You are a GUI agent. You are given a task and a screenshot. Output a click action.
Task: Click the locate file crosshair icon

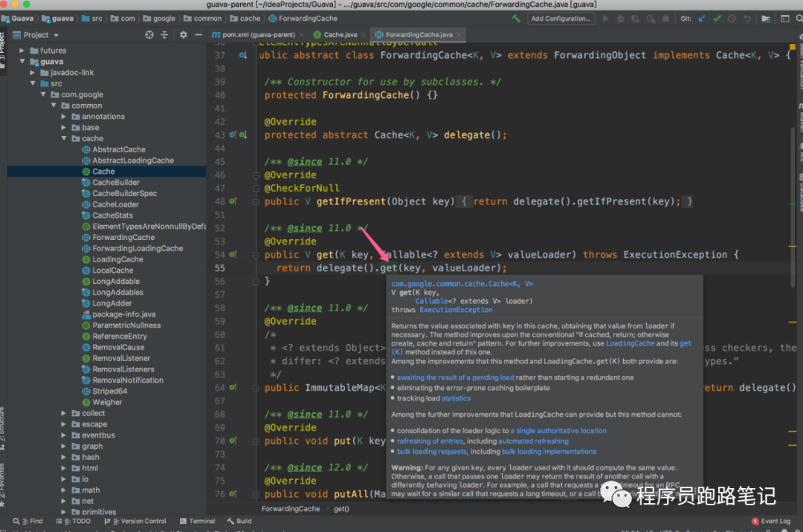point(149,35)
